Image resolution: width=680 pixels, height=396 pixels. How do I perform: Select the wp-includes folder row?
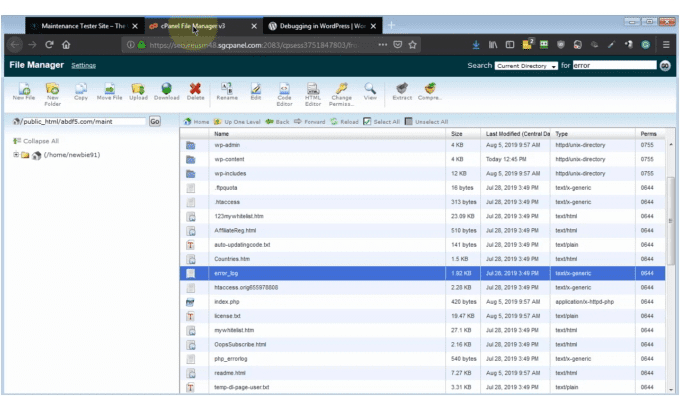(x=422, y=173)
